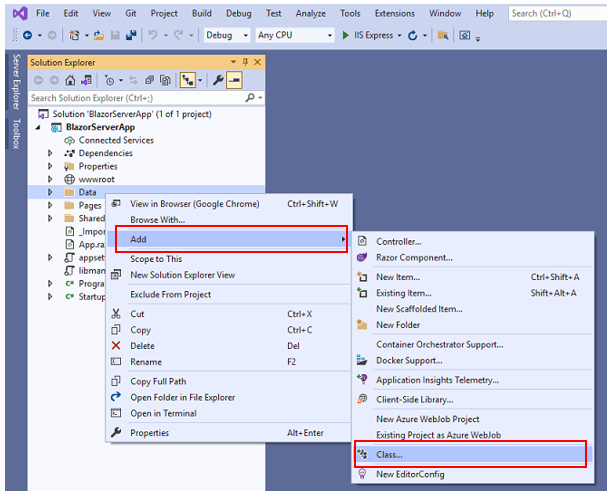
Task: Click the Docker Support whale icon
Action: pos(362,360)
